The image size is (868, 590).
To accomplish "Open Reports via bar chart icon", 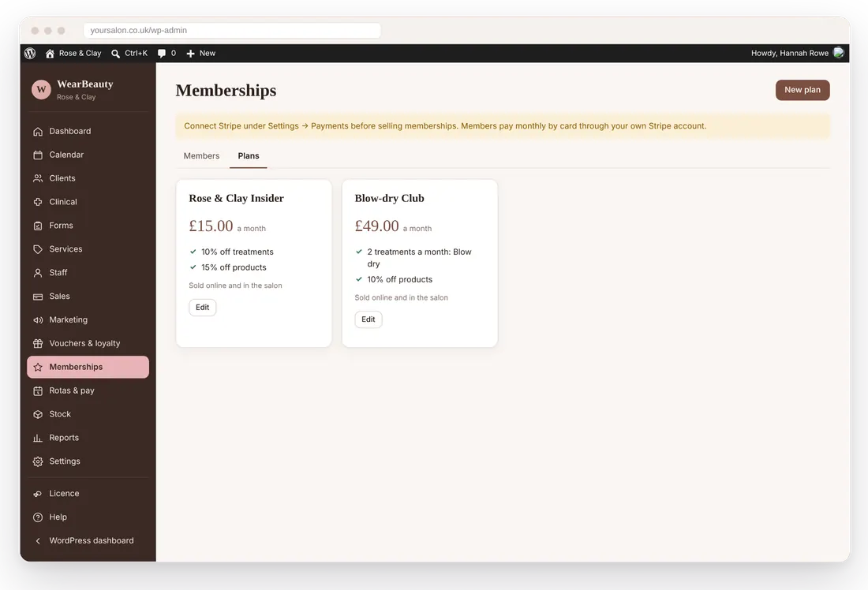I will click(x=38, y=438).
